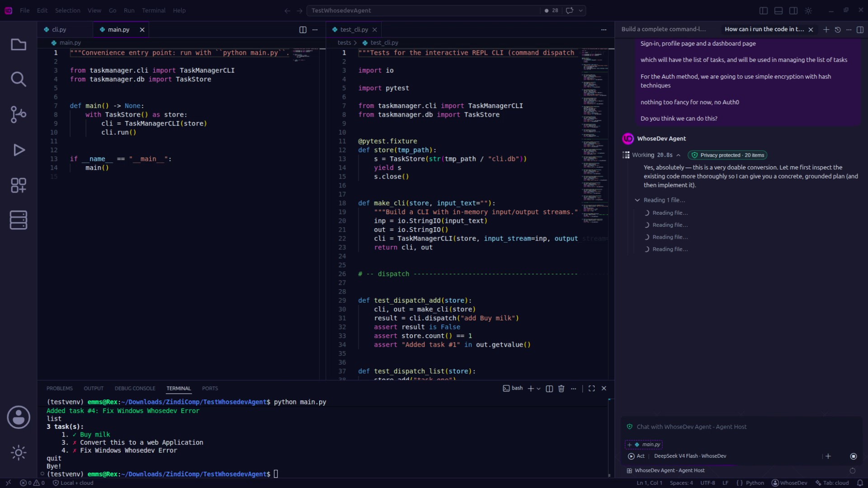Close the terminal panel
Image resolution: width=868 pixels, height=488 pixels.
[604, 389]
